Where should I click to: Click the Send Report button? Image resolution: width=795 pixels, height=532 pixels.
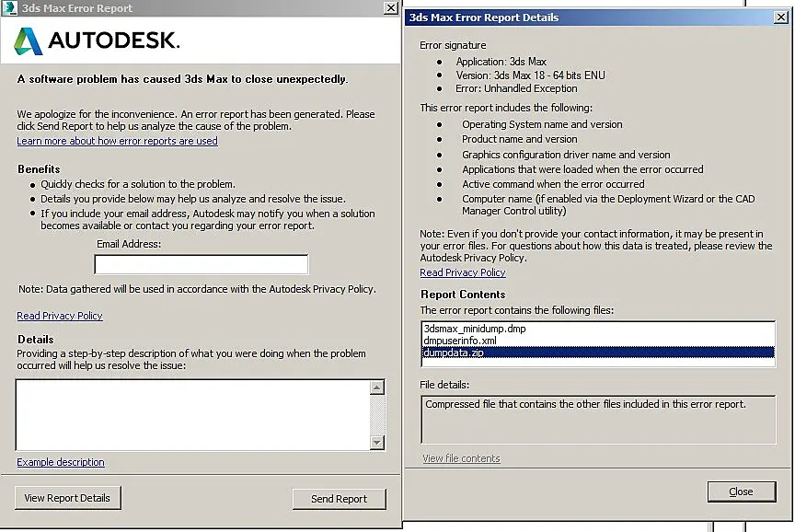[339, 499]
